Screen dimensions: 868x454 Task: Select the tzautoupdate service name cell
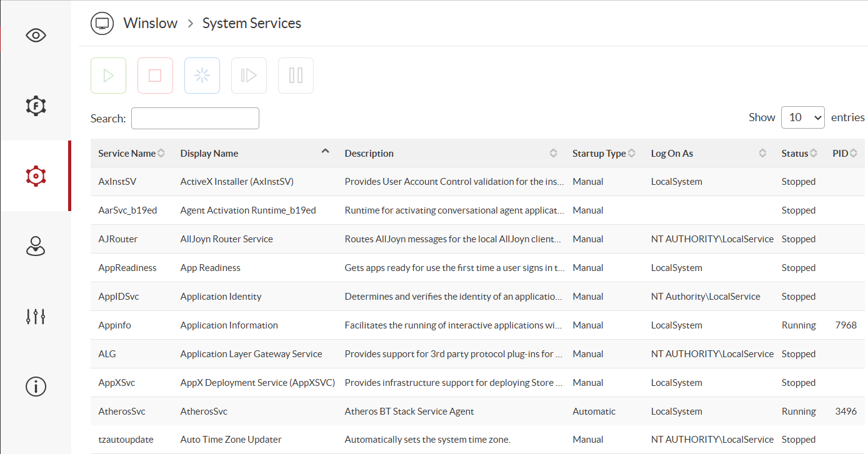[x=126, y=440]
